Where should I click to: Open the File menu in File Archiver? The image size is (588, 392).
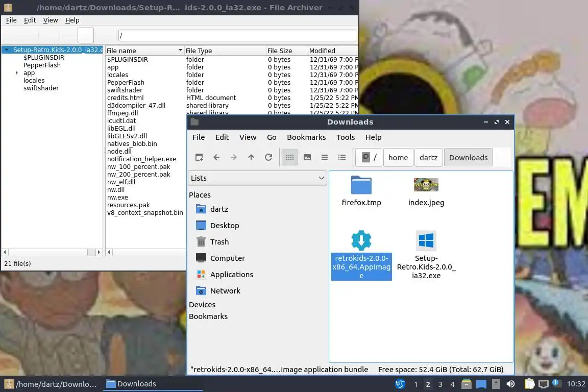(x=11, y=20)
